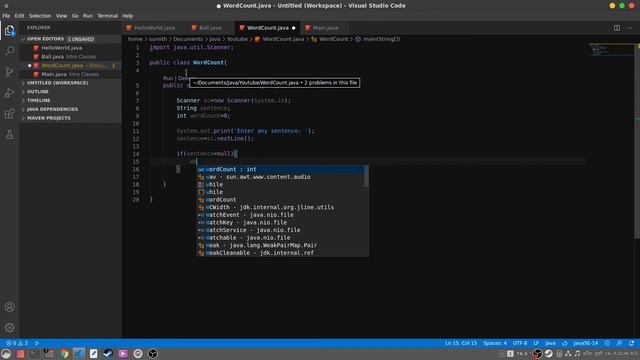Click the Split Editor icon

coord(617,28)
